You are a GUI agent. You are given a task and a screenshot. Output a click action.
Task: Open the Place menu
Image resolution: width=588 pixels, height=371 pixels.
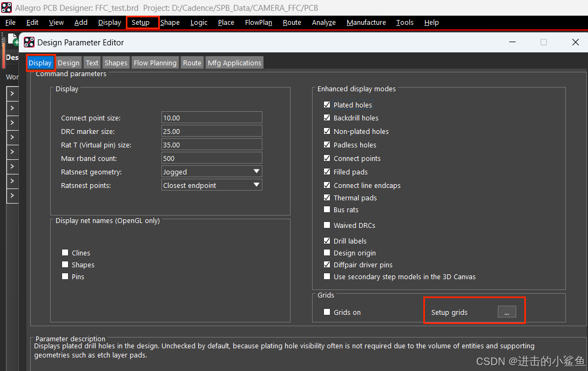click(x=226, y=23)
